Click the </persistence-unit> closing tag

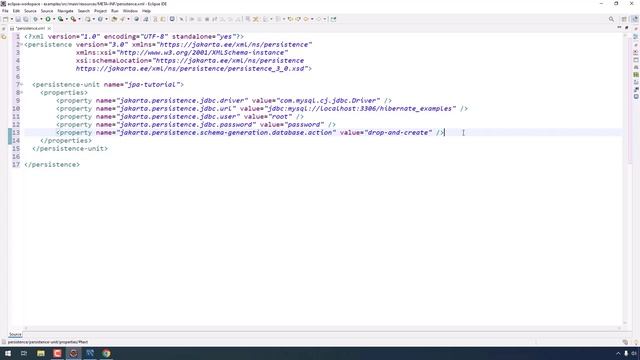coord(70,149)
